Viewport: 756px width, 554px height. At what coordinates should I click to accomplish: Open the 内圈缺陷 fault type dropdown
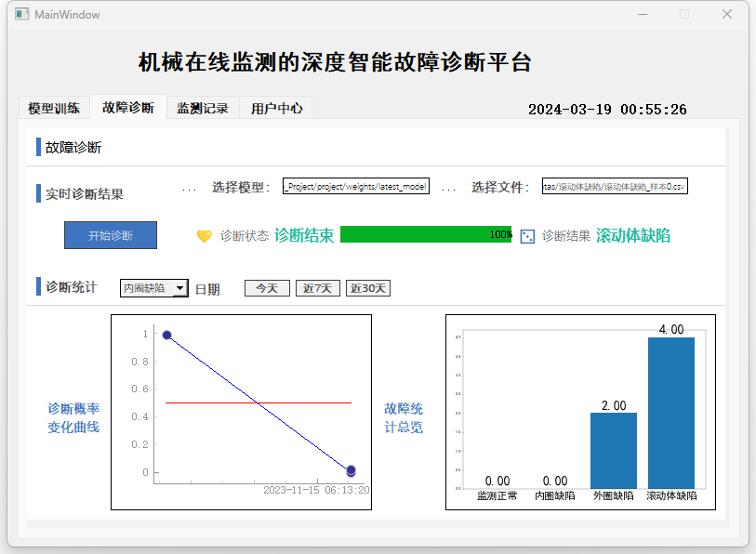click(145, 289)
